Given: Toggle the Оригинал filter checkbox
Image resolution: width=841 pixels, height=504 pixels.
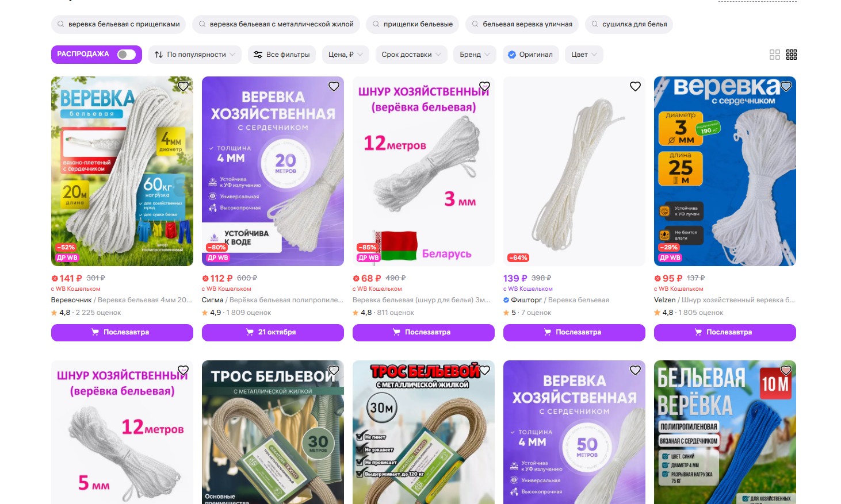Looking at the screenshot, I should 530,55.
